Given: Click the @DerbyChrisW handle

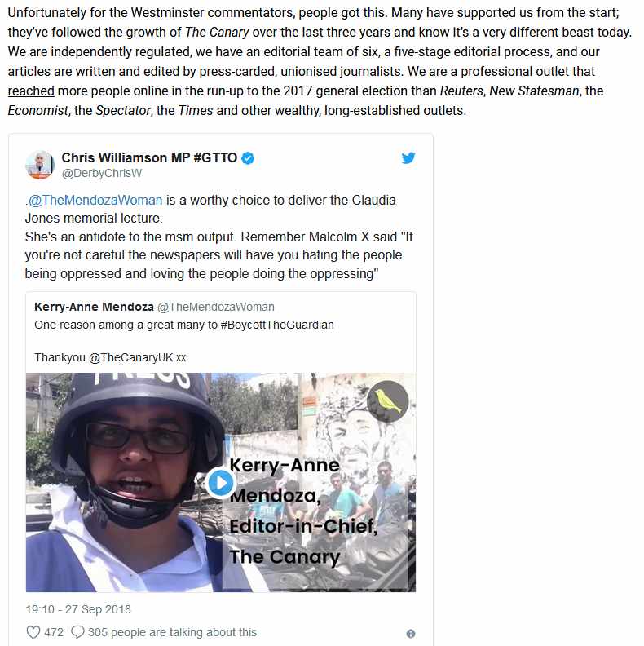Looking at the screenshot, I should [x=102, y=173].
